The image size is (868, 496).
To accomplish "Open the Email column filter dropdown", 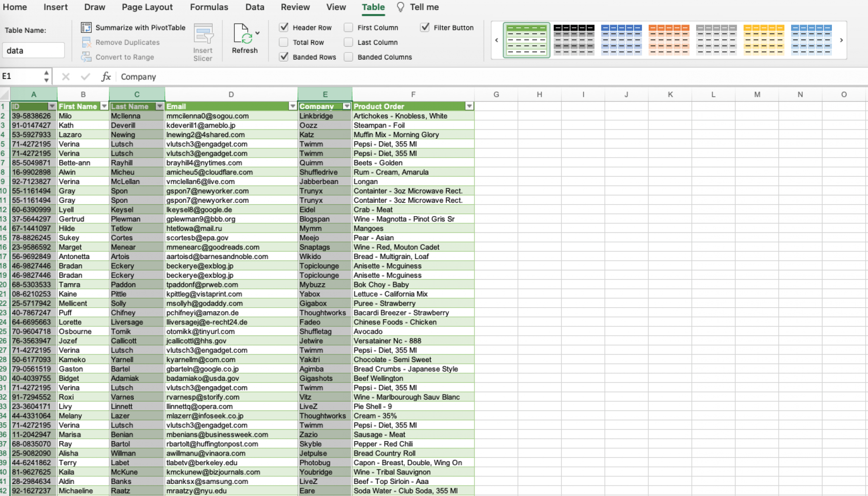I will coord(293,106).
